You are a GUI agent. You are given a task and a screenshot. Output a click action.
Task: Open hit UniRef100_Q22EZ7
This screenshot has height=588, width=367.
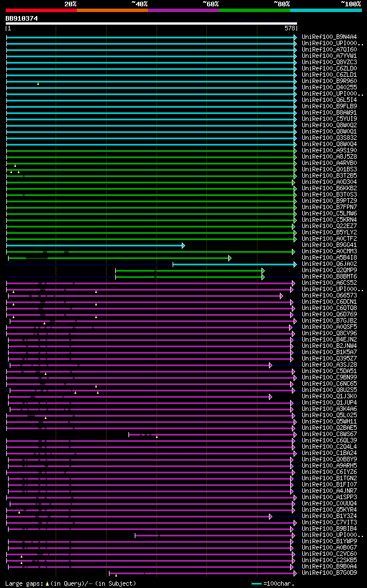click(x=330, y=226)
